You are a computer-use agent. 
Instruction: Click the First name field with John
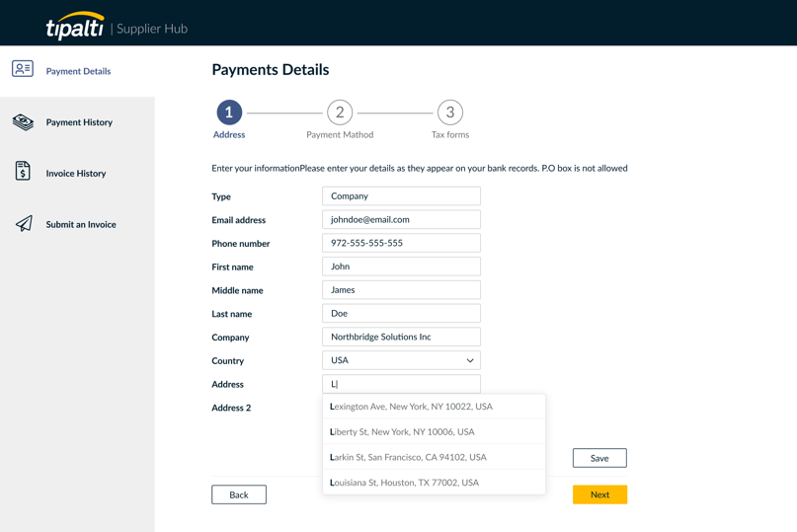[401, 266]
